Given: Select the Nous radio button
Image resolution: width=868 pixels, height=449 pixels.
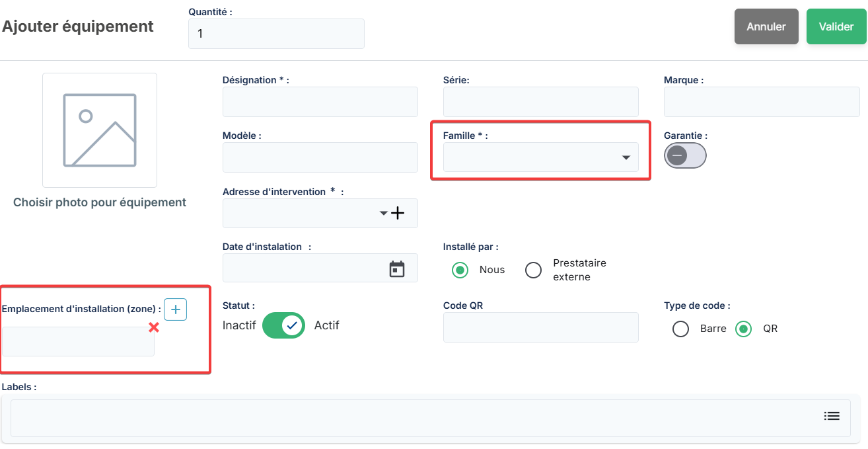Looking at the screenshot, I should (x=460, y=270).
